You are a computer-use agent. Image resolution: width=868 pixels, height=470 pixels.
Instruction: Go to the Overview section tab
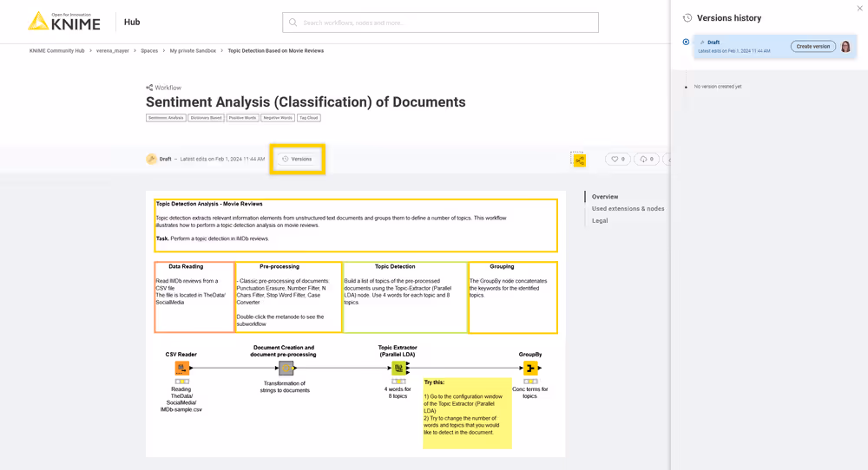point(605,197)
